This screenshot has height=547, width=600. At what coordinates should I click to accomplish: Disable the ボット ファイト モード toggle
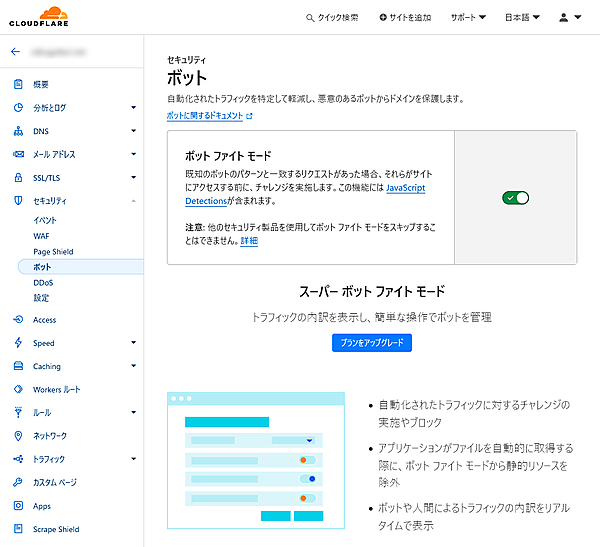pos(516,198)
